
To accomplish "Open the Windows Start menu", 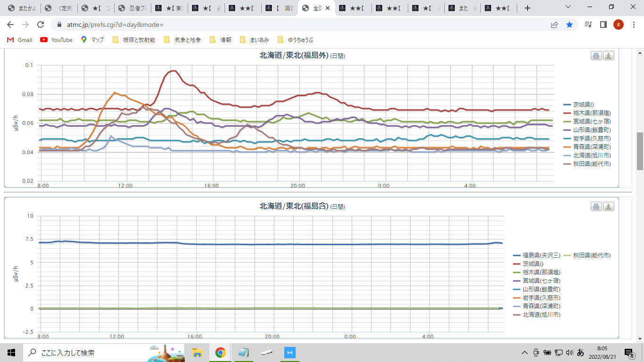I will 11,352.
